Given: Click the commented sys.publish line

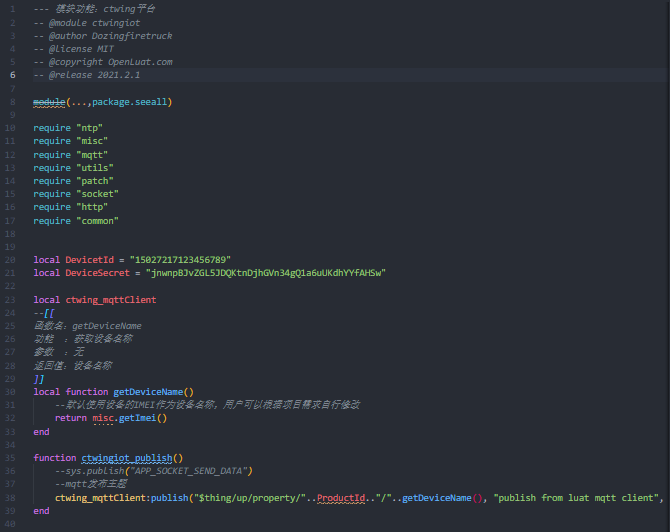Looking at the screenshot, I should (154, 471).
